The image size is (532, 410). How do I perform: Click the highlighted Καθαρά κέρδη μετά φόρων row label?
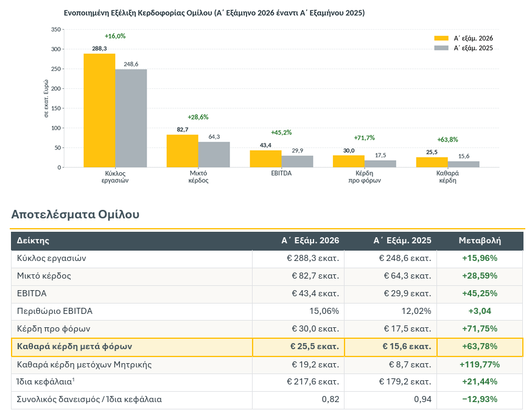(74, 347)
